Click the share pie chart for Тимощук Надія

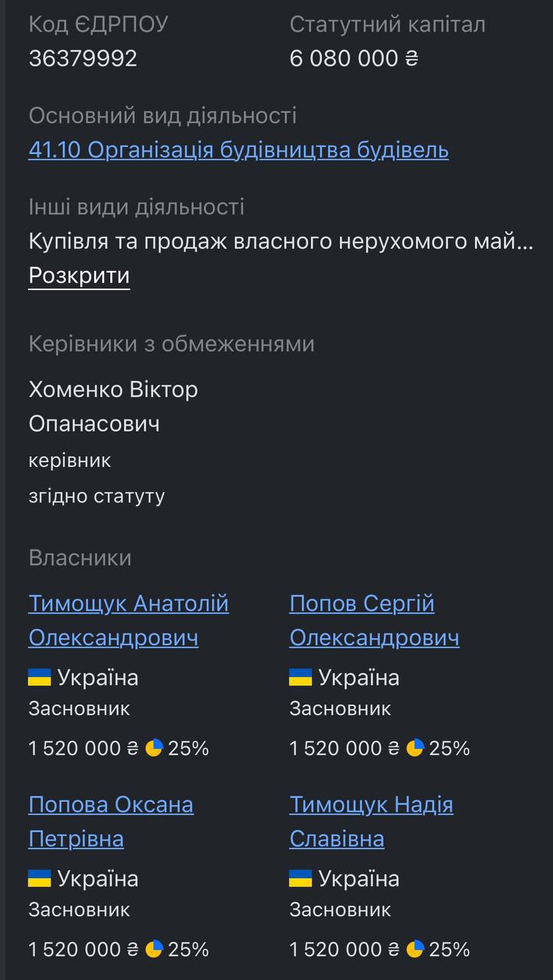[415, 949]
